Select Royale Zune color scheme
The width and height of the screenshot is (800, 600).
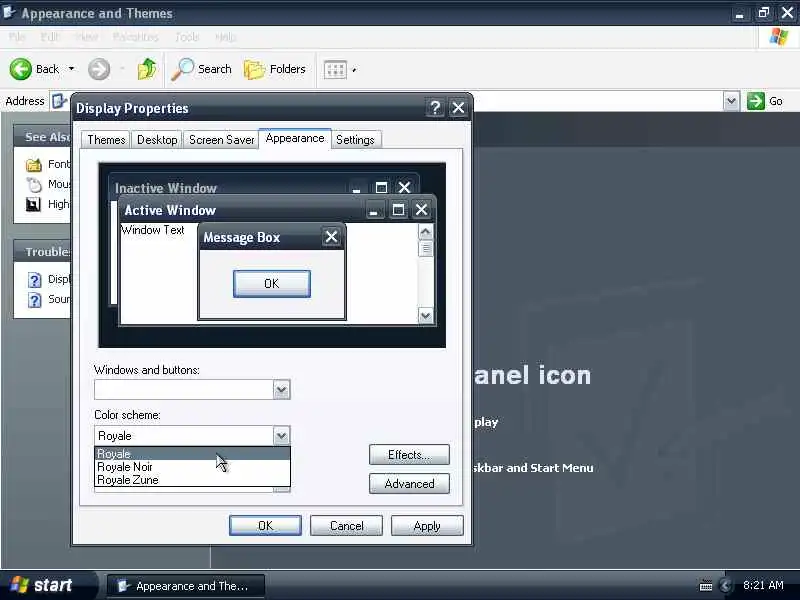(x=192, y=480)
